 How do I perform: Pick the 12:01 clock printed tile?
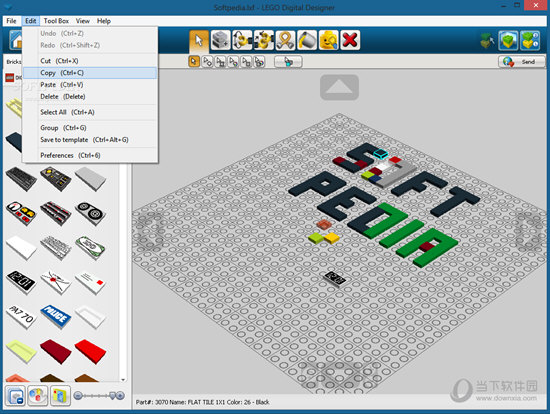21,282
